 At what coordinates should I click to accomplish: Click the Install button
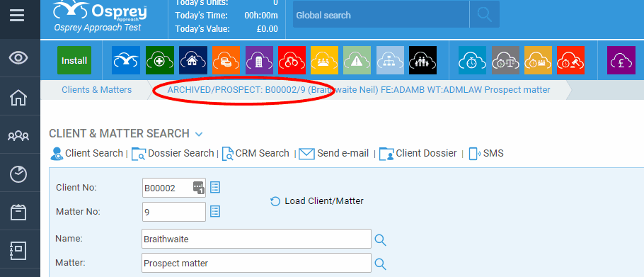(74, 60)
